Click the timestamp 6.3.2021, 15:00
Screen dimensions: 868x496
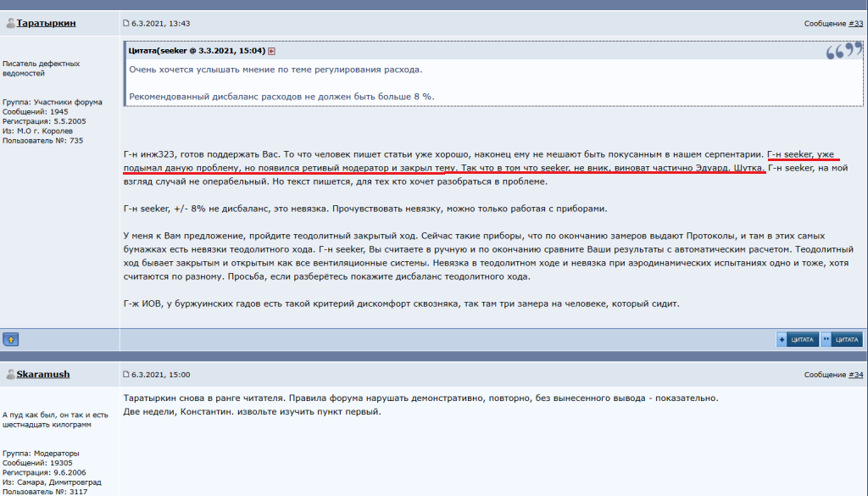tap(160, 374)
